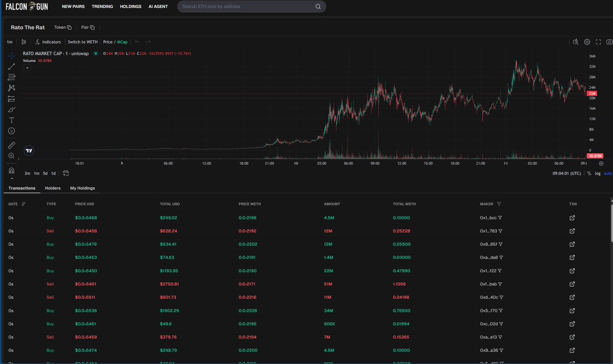Click the Falcon Gun logo
613x364 pixels.
coord(28,7)
